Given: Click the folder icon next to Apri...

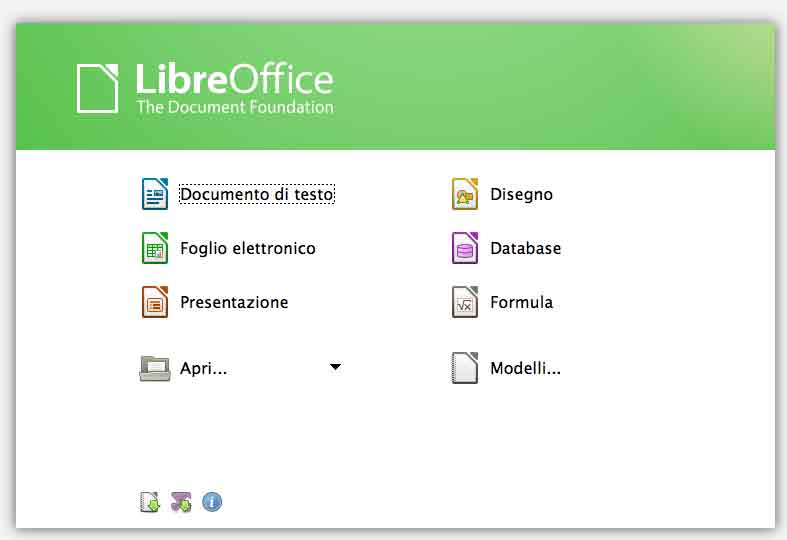Looking at the screenshot, I should point(155,368).
